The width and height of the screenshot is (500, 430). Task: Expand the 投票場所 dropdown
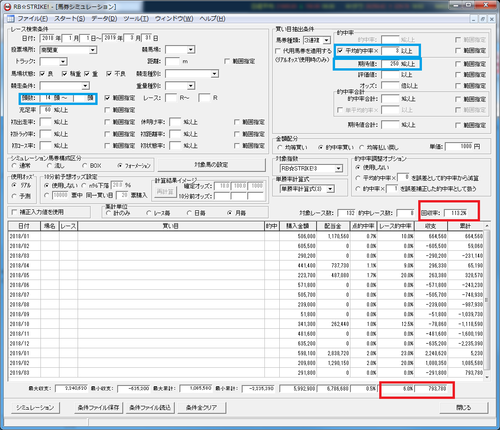93,50
